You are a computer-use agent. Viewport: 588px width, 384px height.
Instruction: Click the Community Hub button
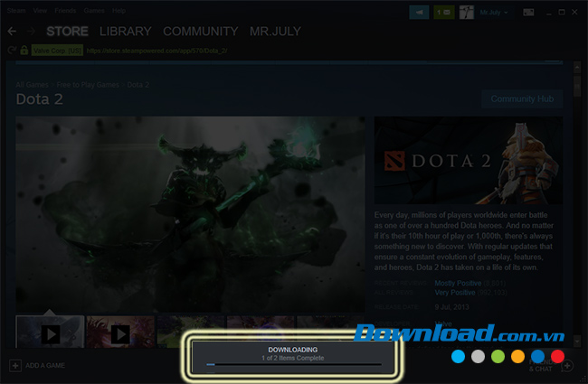[522, 98]
